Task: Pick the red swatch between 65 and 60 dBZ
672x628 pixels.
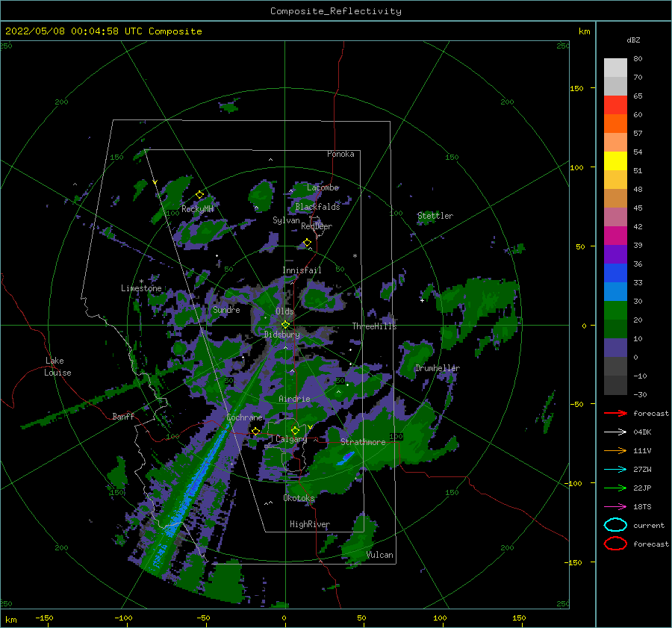Action: [x=615, y=105]
